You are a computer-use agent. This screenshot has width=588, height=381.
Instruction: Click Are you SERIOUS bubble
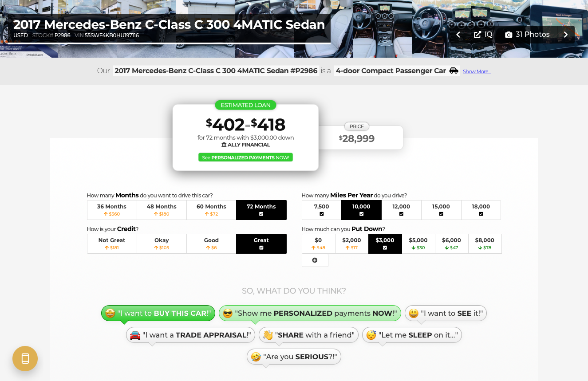point(294,357)
